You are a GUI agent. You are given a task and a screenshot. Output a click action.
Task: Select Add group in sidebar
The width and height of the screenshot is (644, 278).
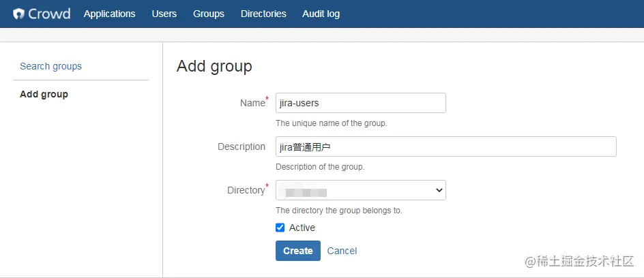coord(44,94)
